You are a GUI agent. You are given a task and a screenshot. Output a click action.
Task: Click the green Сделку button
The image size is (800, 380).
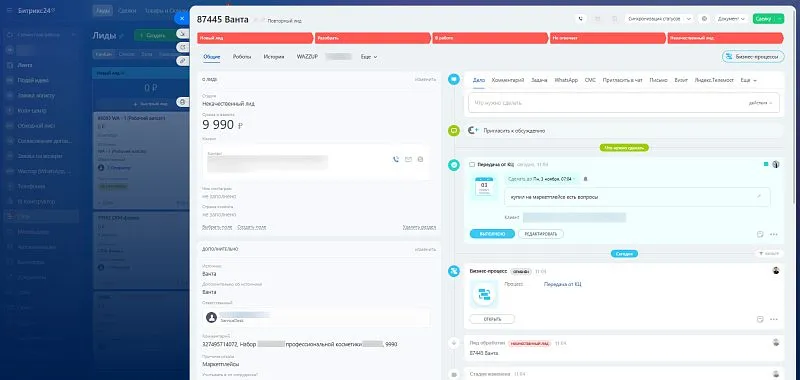pos(764,18)
